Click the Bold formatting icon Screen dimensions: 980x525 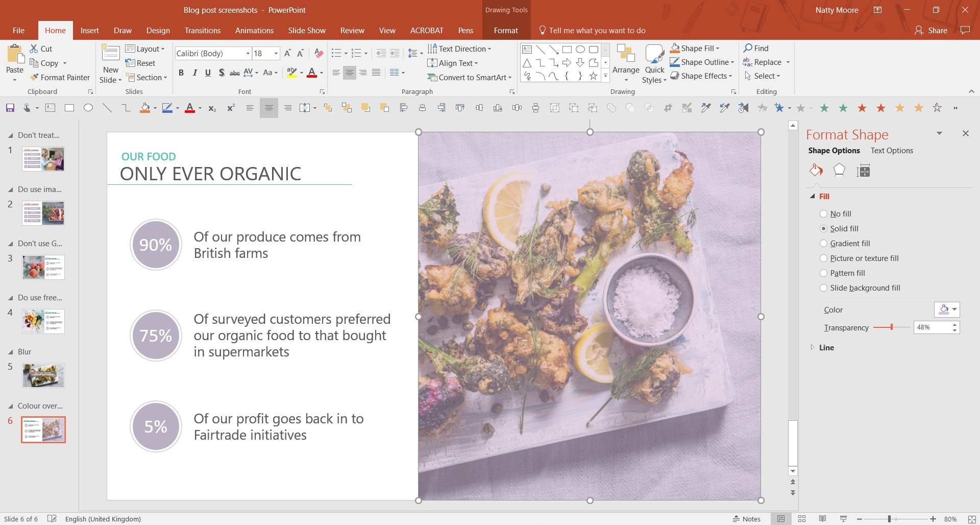pos(181,73)
